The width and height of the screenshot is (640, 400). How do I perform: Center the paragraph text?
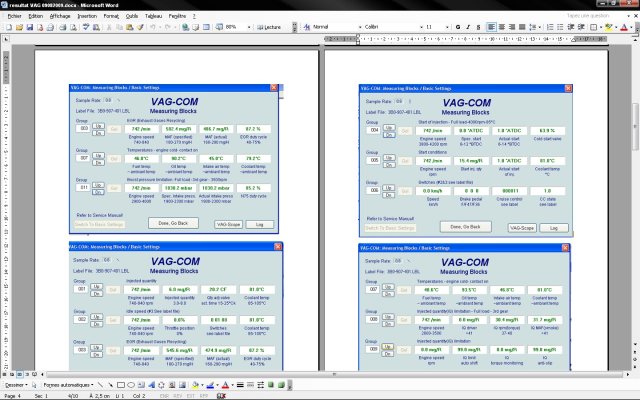click(502, 27)
